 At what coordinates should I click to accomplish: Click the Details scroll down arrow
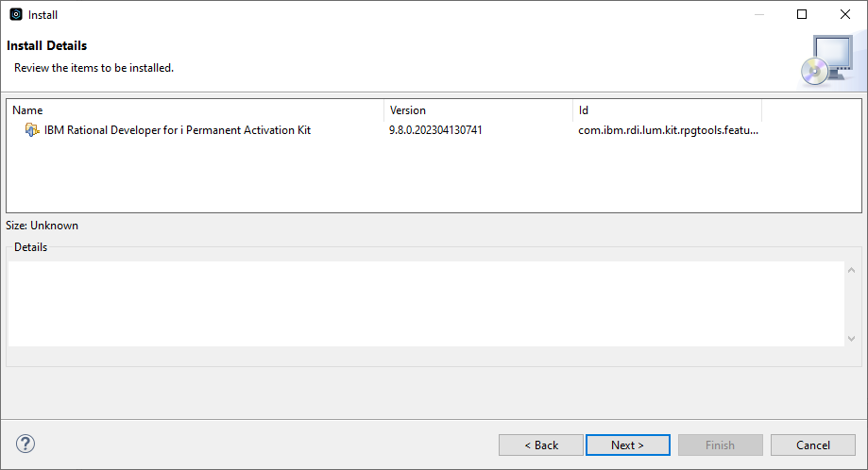pyautogui.click(x=851, y=339)
